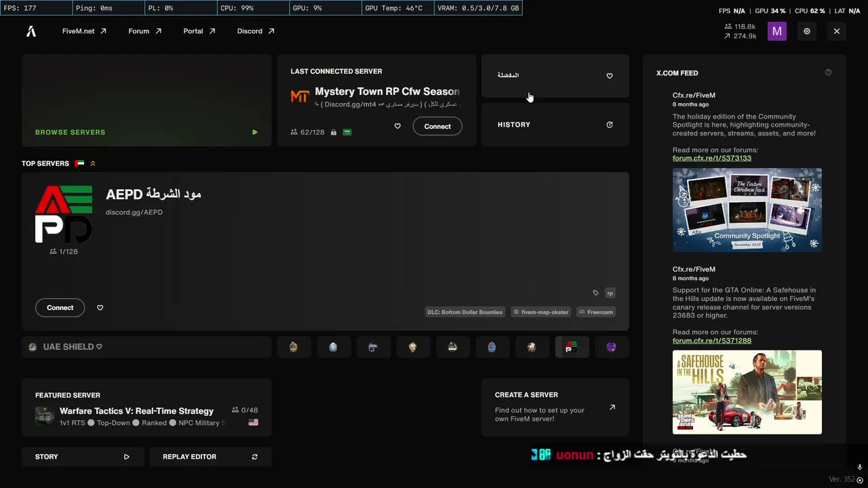Click the History clock icon
The width and height of the screenshot is (868, 488).
point(610,125)
